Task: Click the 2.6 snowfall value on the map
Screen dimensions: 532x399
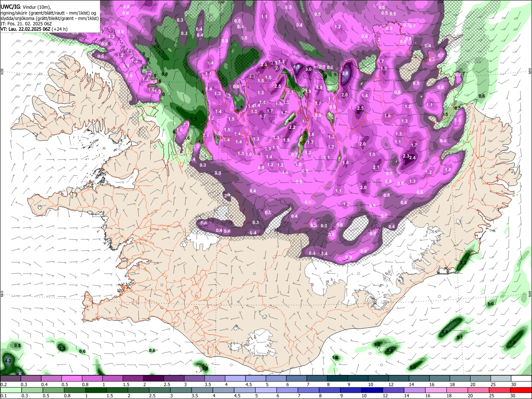Action: click(x=264, y=64)
